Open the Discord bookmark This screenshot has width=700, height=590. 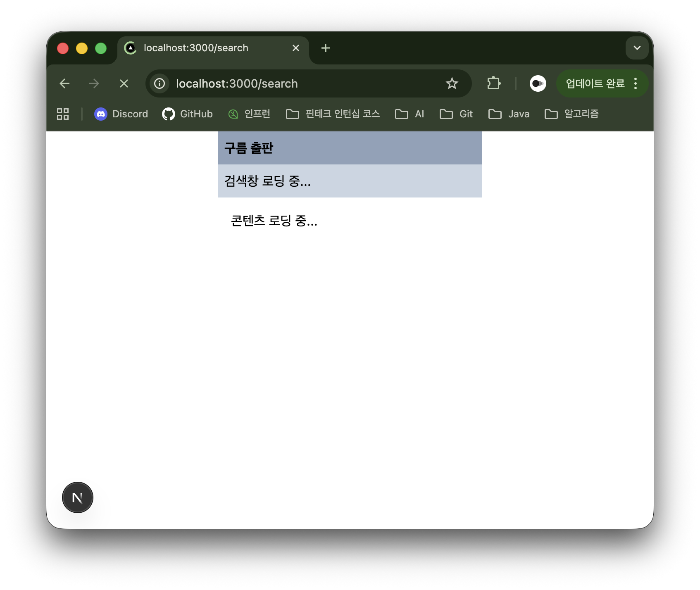121,114
